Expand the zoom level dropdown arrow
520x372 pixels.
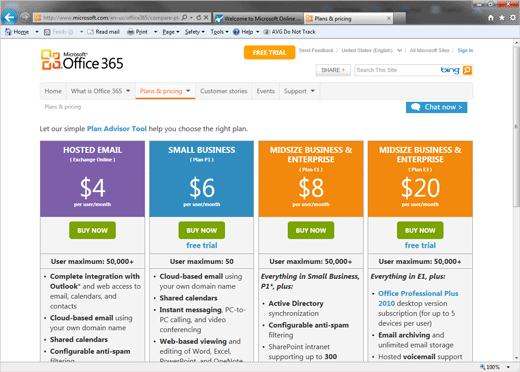(x=508, y=367)
